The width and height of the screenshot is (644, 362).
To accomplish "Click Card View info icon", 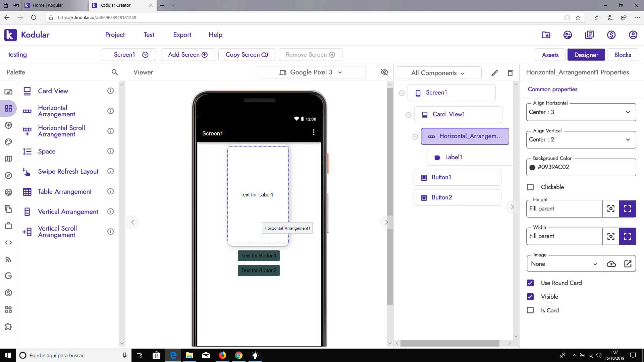I will tap(110, 91).
